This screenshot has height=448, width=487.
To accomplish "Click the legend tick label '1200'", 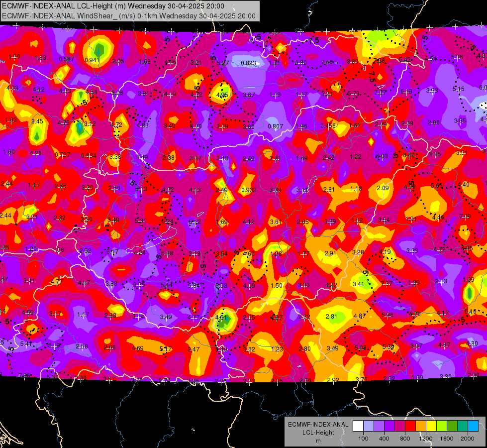I will coord(426,439).
